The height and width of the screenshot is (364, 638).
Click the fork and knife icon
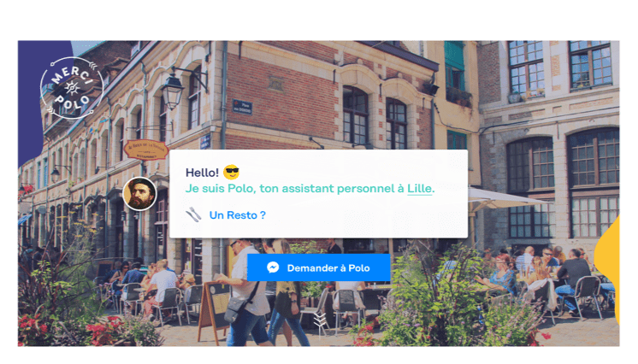(193, 214)
